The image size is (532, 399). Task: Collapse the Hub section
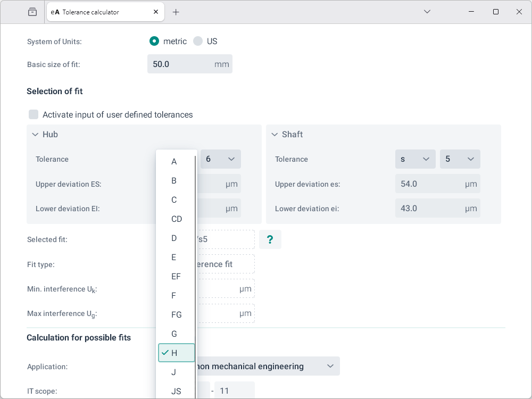click(x=35, y=135)
